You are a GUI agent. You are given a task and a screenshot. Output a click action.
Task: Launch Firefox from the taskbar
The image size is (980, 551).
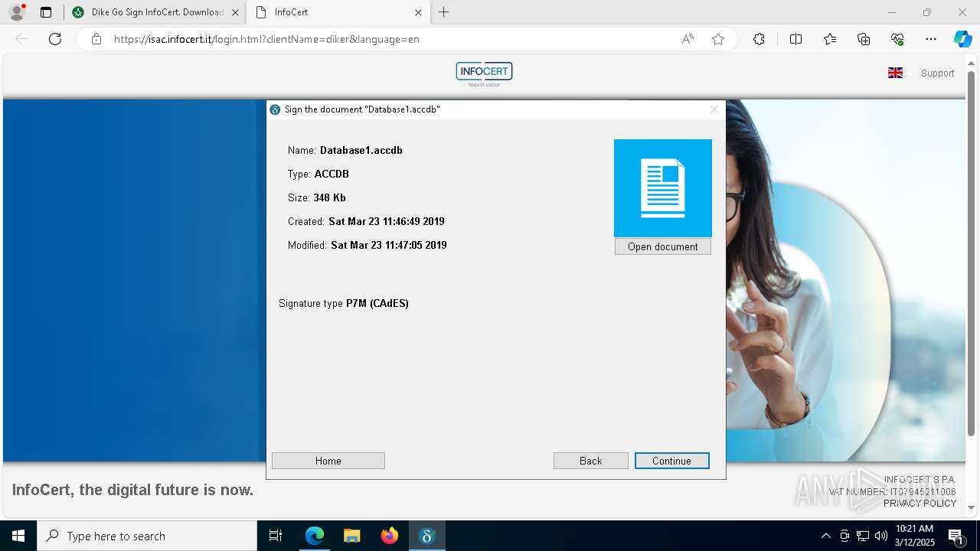(390, 536)
